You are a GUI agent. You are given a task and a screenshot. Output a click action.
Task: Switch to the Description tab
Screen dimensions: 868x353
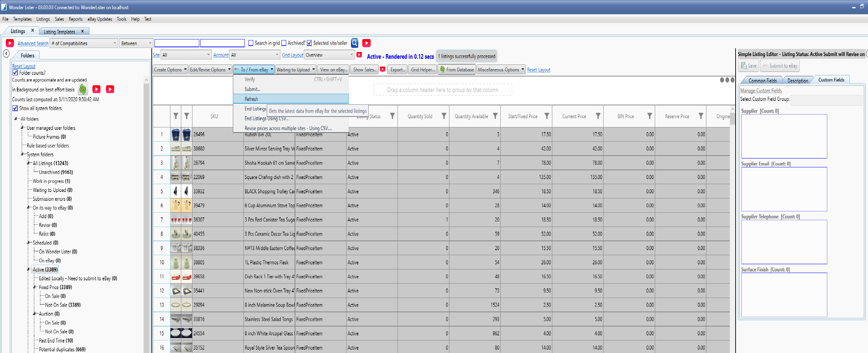(797, 81)
